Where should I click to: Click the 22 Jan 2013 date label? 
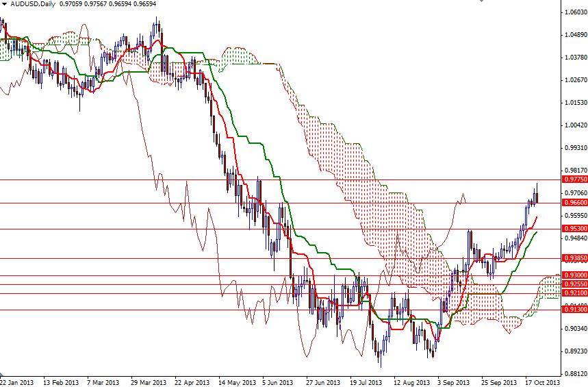[x=16, y=382]
